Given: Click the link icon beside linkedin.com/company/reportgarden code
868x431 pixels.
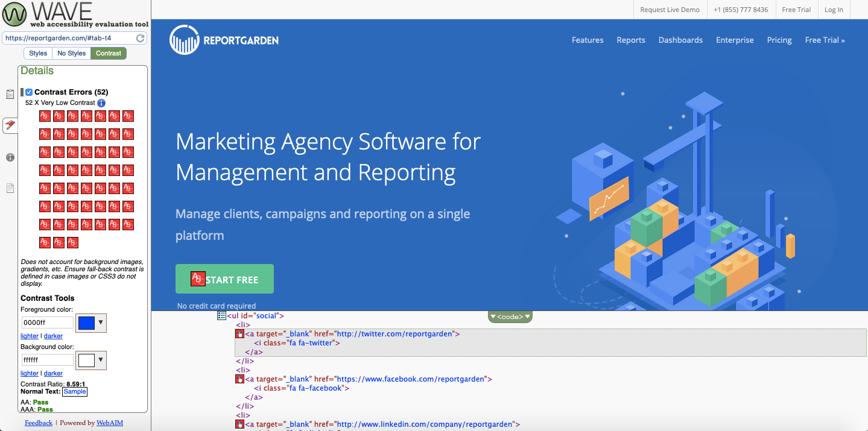Looking at the screenshot, I should [239, 424].
